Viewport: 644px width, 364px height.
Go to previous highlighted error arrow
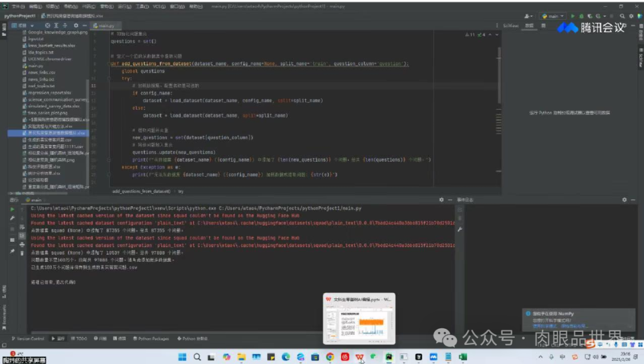click(490, 35)
